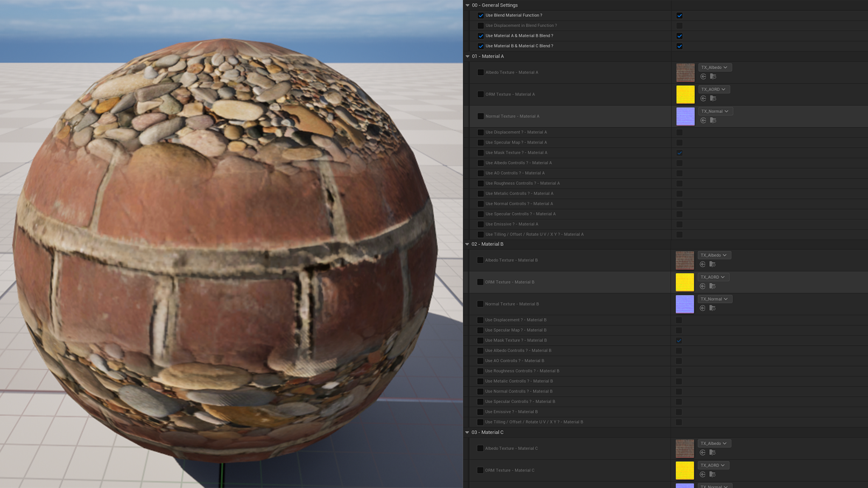Use selected asset for Material A ORM texture
The image size is (868, 488).
[x=703, y=99]
